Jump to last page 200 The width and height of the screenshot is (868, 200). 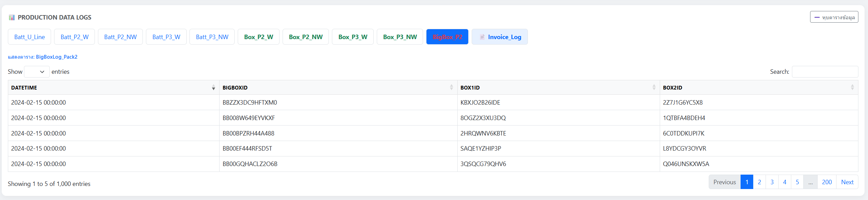tap(827, 182)
